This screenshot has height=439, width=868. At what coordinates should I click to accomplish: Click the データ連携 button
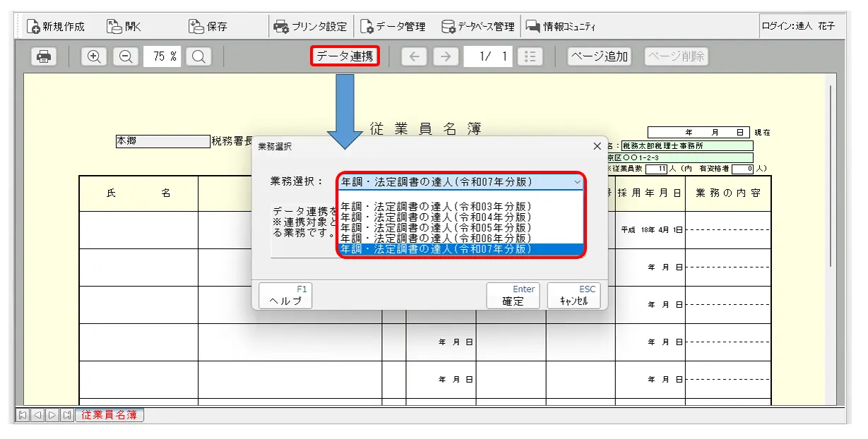coord(345,56)
